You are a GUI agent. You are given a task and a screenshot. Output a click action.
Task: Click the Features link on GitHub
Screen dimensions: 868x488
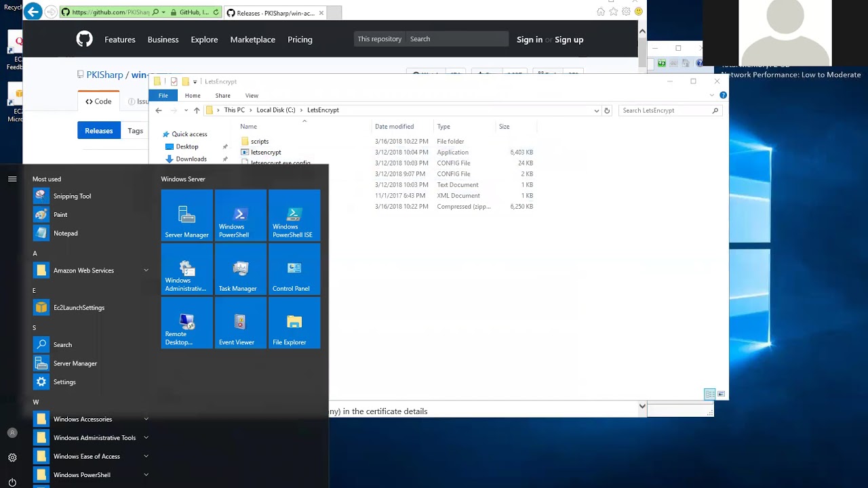(120, 39)
